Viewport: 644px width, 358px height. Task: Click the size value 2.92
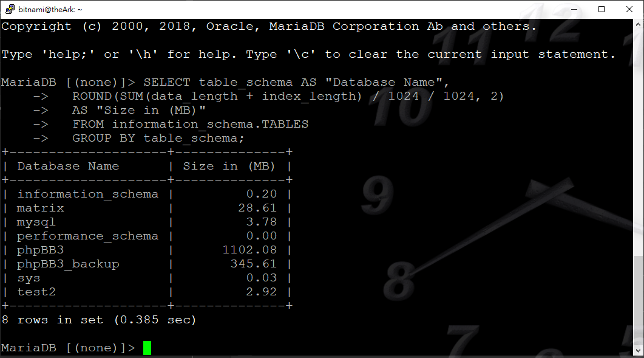click(262, 292)
